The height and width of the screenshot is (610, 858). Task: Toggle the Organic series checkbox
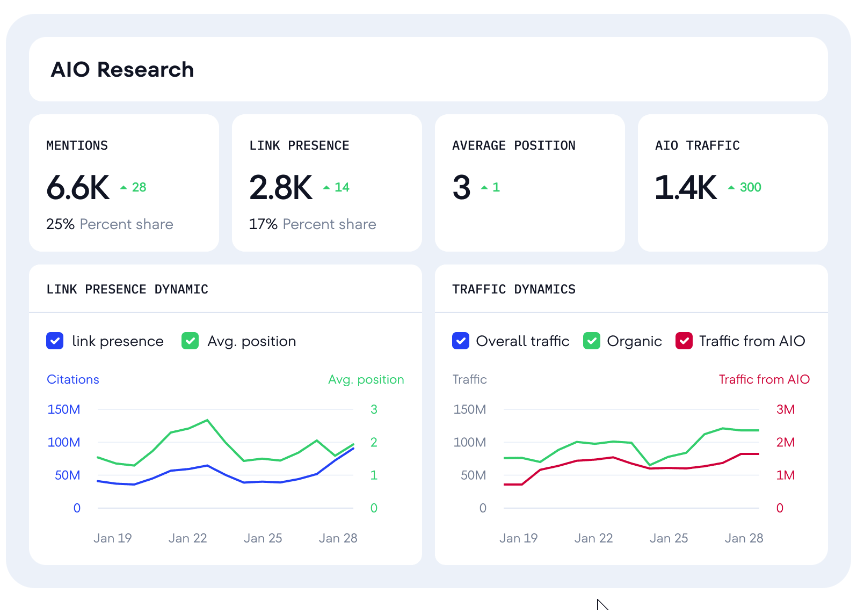[591, 341]
